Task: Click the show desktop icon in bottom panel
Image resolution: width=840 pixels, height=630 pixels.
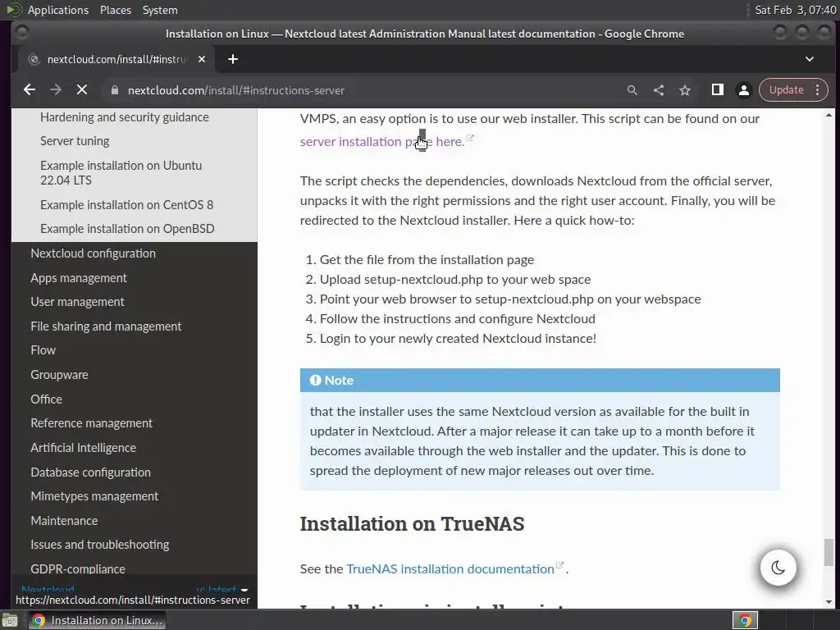Action: tap(10, 620)
